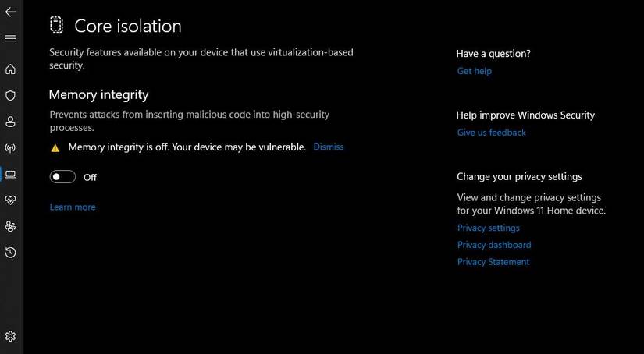
Task: Open Family options icon
Action: pos(10,226)
